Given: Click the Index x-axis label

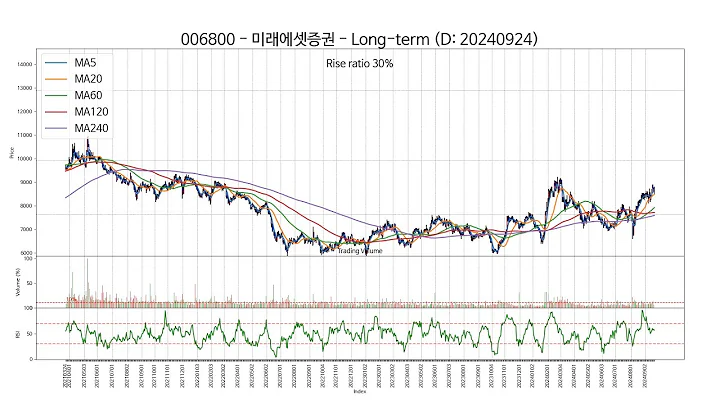Looking at the screenshot, I should 360,391.
